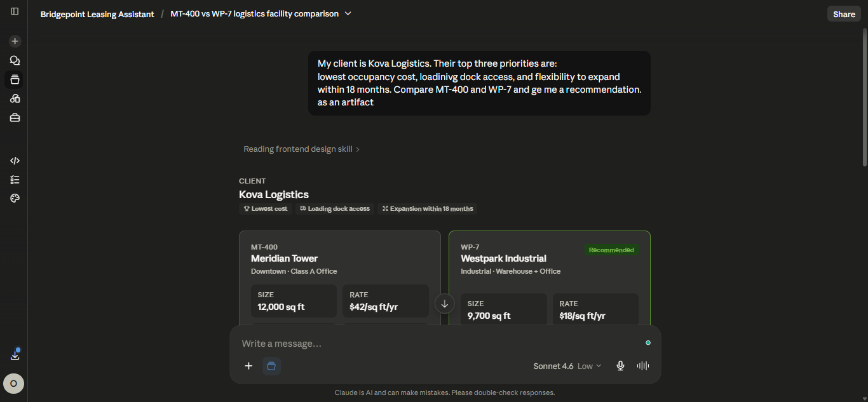Click the scroll-to-bottom arrow button

click(x=445, y=304)
